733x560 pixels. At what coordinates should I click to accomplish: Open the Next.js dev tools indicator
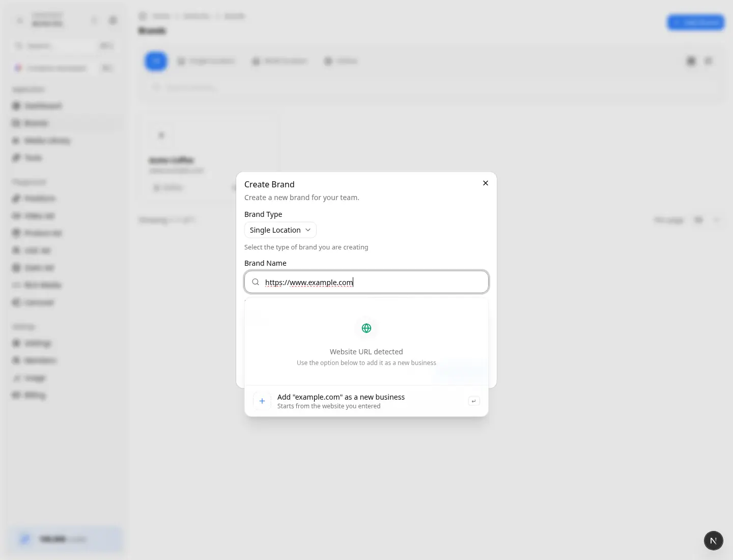click(714, 541)
